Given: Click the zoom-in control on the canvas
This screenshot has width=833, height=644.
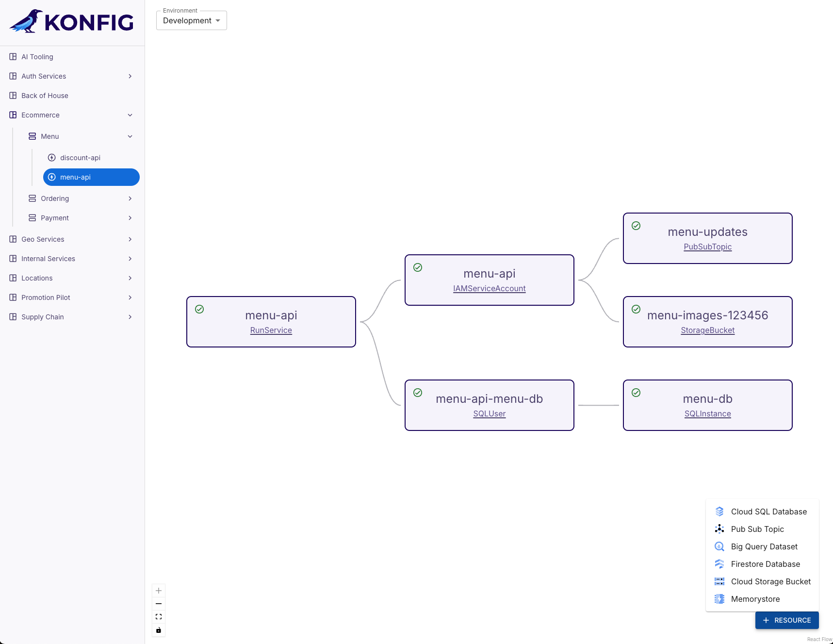Looking at the screenshot, I should [158, 590].
